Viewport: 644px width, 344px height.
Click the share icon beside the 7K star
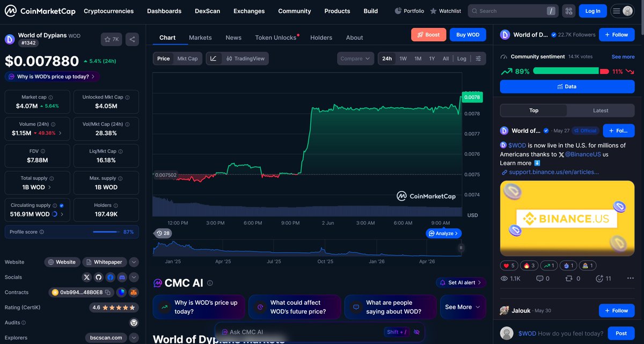tap(133, 39)
